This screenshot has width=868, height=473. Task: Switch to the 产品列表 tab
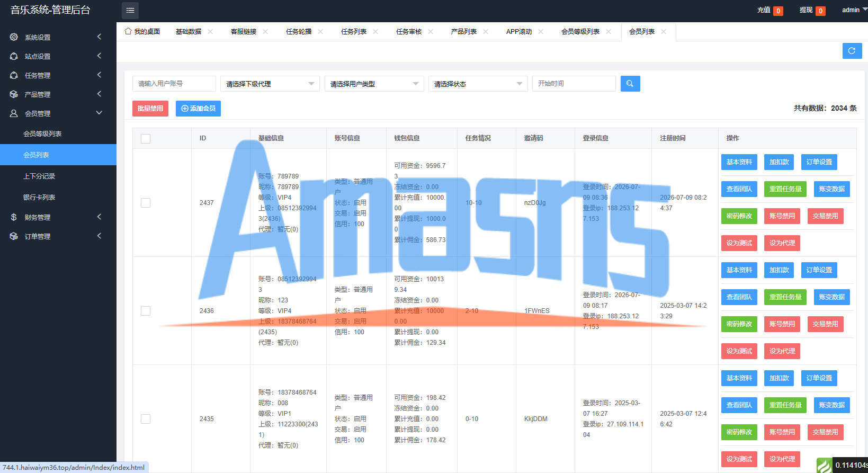click(x=464, y=32)
